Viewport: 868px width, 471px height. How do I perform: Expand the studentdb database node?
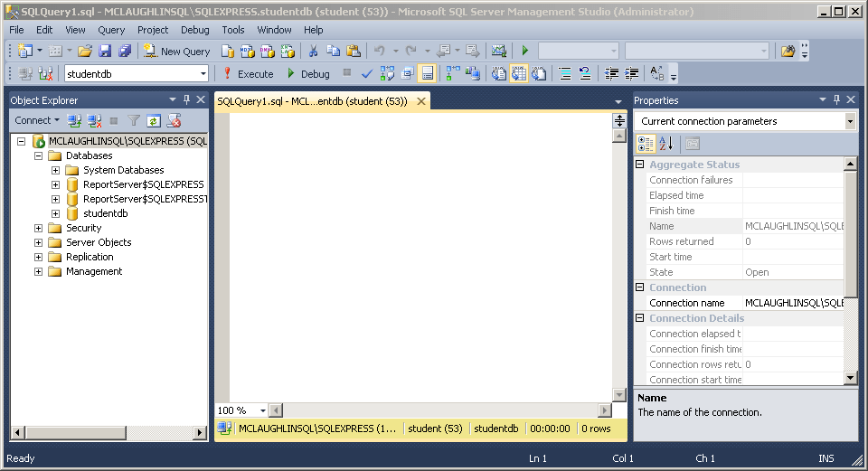[55, 213]
